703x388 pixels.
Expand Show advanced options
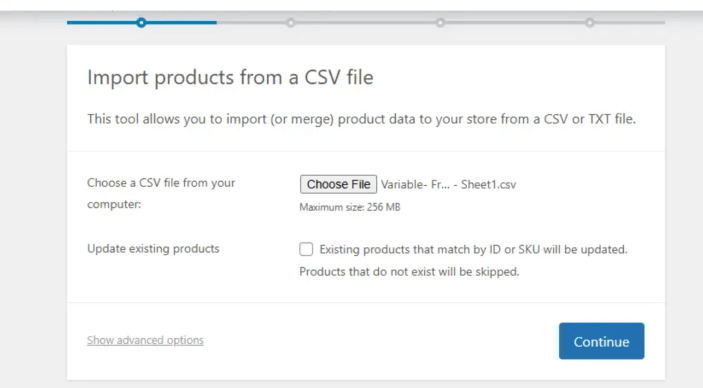(145, 340)
